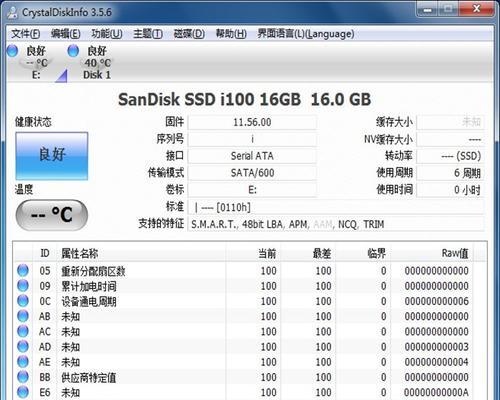Click the NV缓存大小 value field

tap(450, 139)
